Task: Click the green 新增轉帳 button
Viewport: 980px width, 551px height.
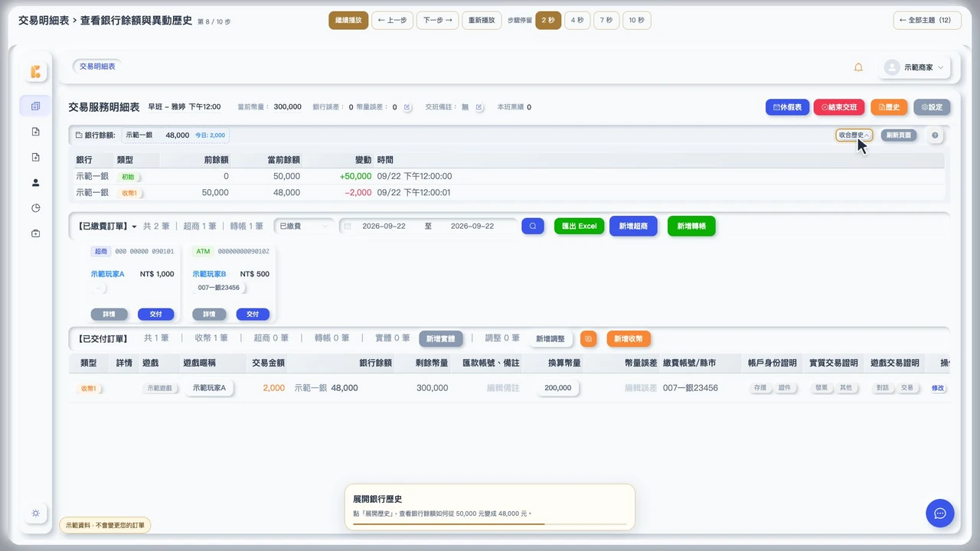Action: [691, 227]
